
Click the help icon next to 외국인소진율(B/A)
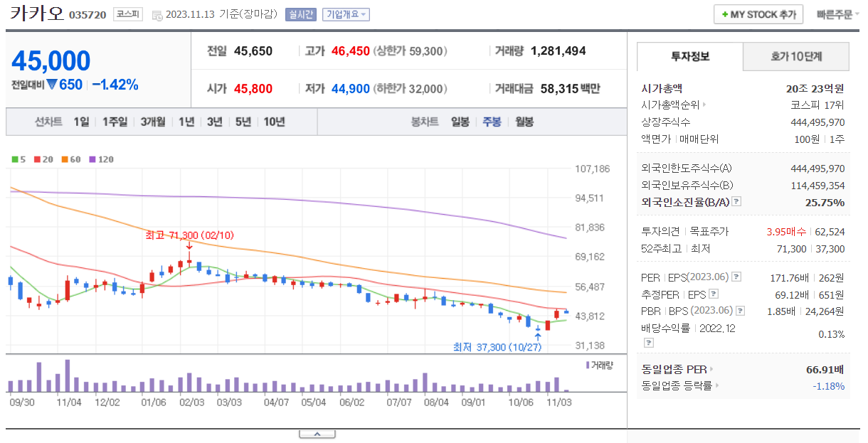[x=736, y=202]
